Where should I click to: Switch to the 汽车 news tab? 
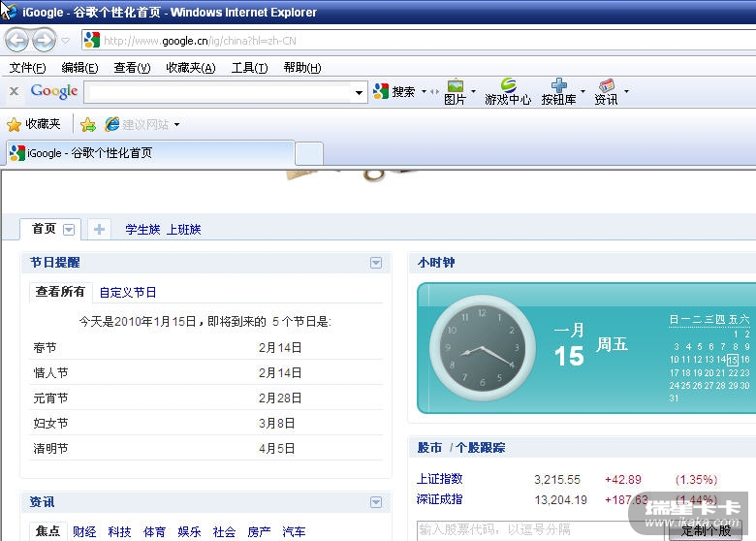pyautogui.click(x=294, y=532)
